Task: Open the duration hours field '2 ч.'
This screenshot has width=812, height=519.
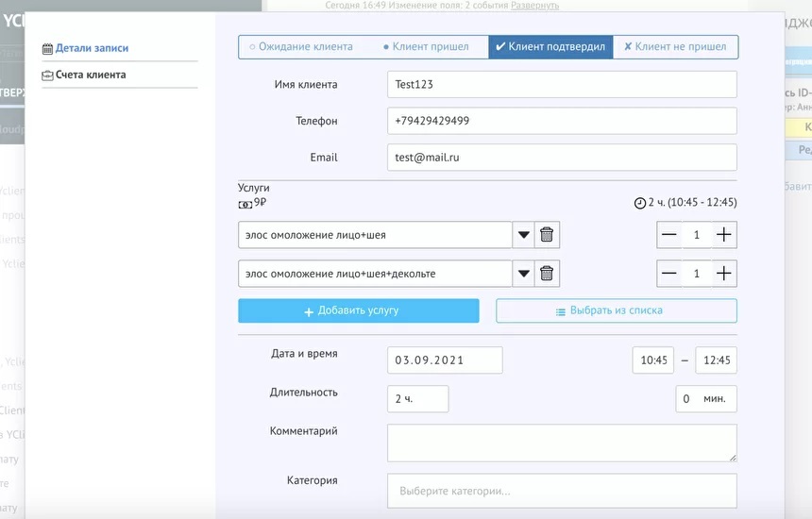Action: pos(418,399)
